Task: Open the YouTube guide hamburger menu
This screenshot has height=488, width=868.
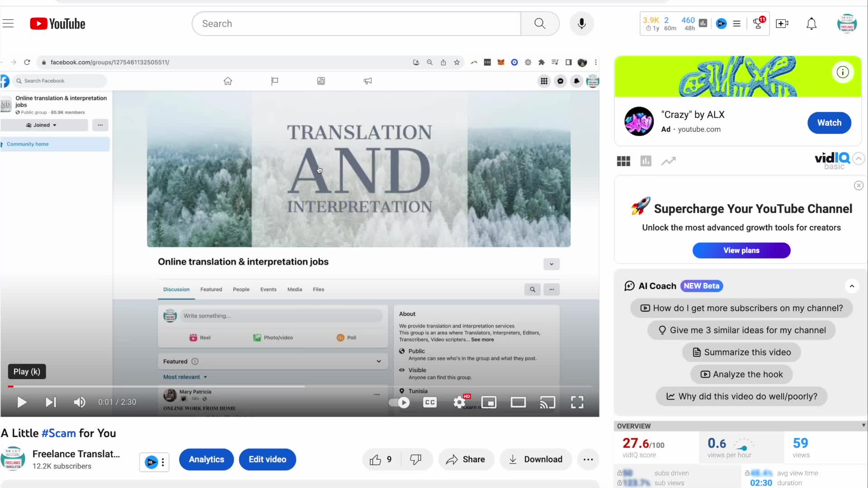Action: [x=8, y=23]
